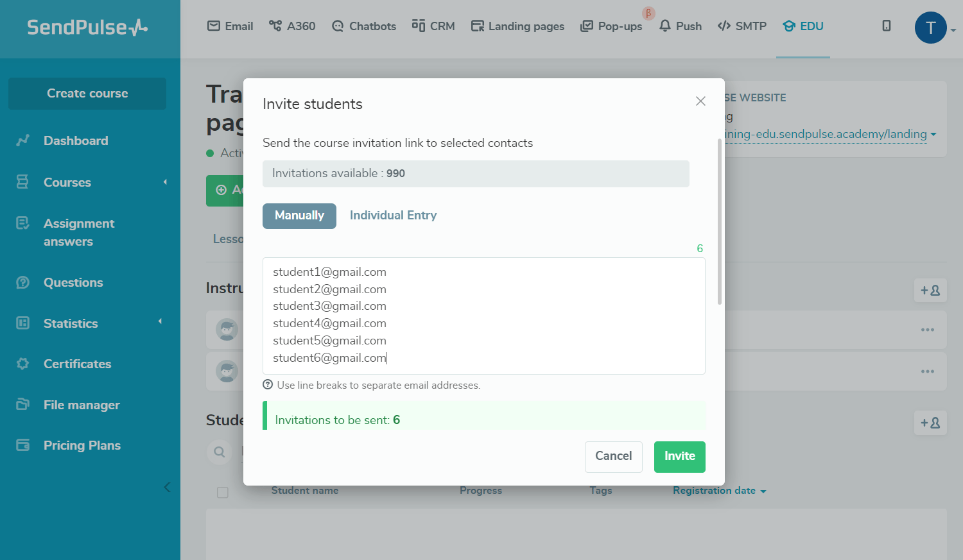Open the user account avatar dropdown
This screenshot has width=963, height=560.
[x=931, y=28]
